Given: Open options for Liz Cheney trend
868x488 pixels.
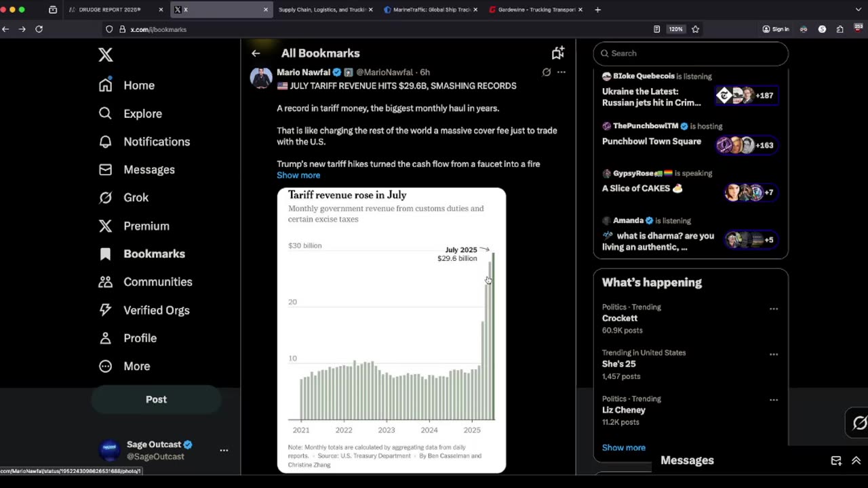Looking at the screenshot, I should [774, 400].
